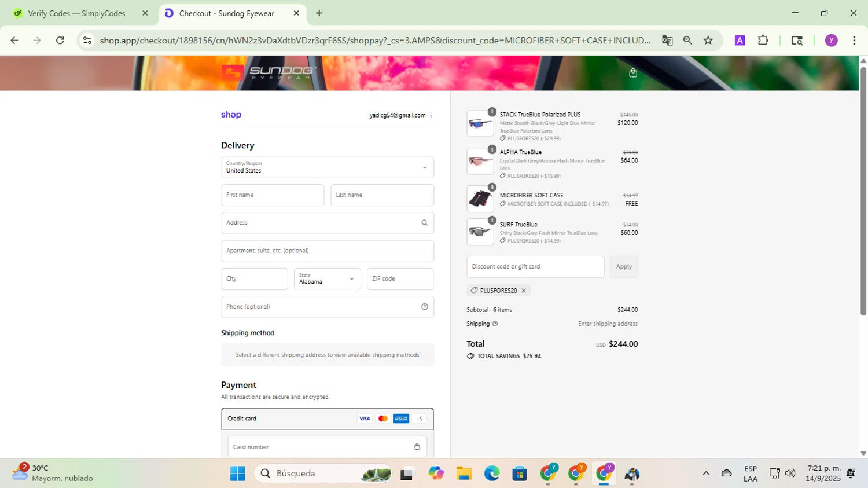Viewport: 868px width, 488px height.
Task: Open Microsoft Store from the taskbar
Action: (x=520, y=474)
